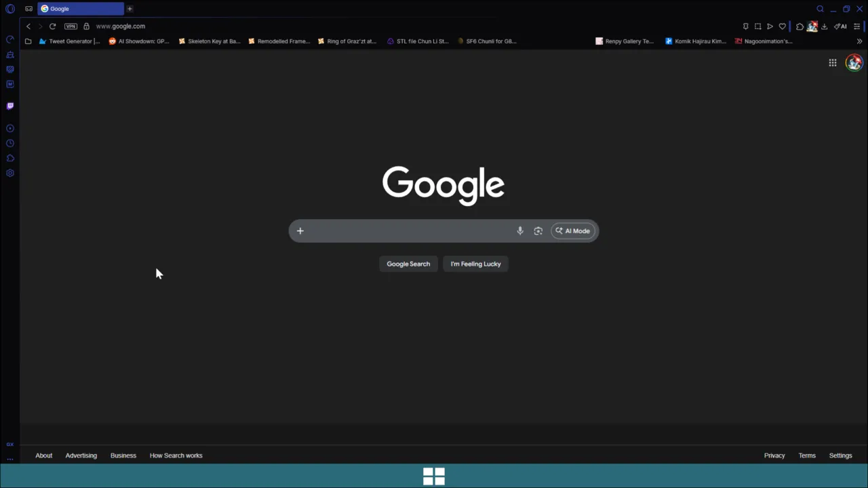Open the AI assistant toolbar button
Viewport: 868px width, 488px height.
point(840,26)
